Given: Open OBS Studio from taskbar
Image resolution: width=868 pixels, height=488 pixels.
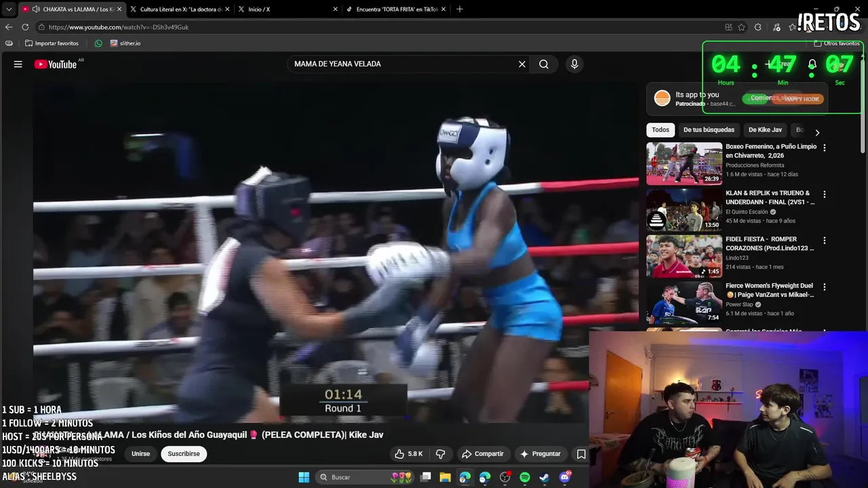Looking at the screenshot, I should 505,477.
